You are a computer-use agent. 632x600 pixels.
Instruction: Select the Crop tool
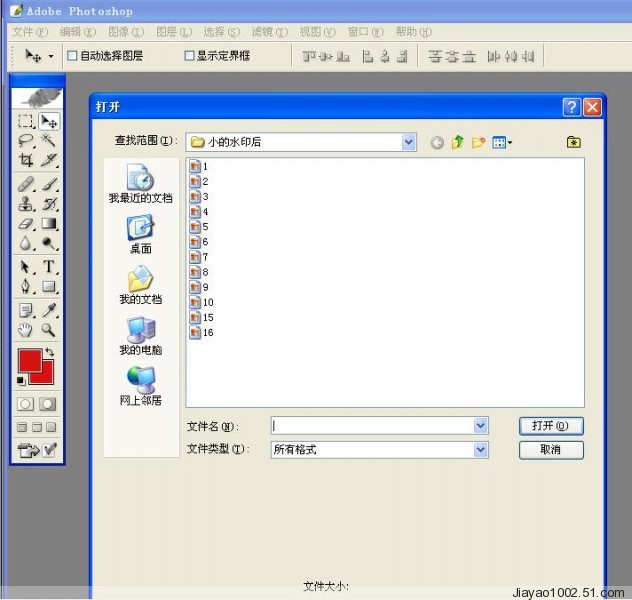pyautogui.click(x=26, y=160)
